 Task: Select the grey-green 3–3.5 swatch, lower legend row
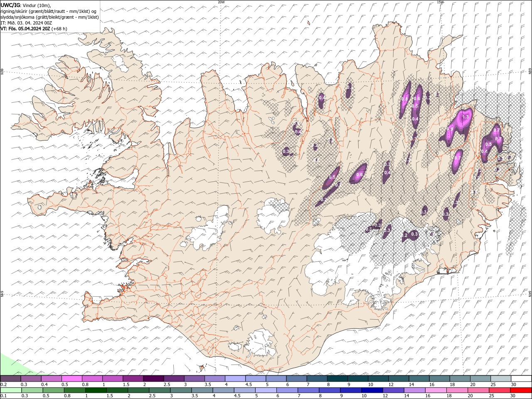point(180,390)
